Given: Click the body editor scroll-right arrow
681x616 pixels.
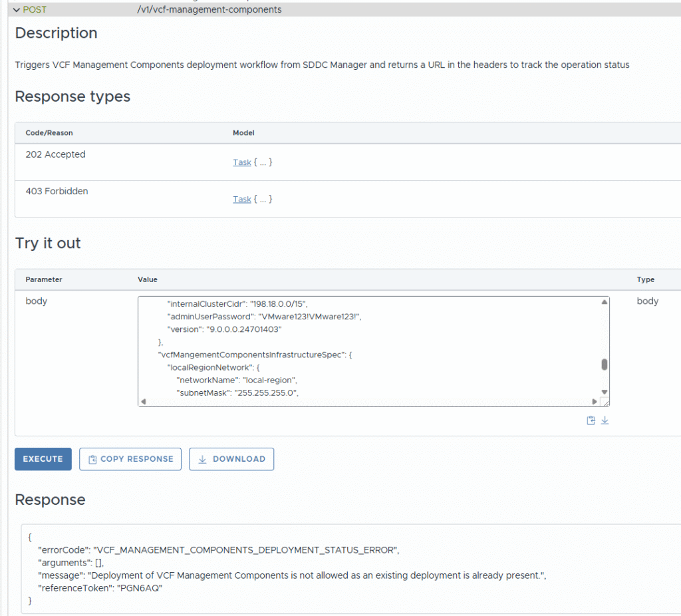Looking at the screenshot, I should [595, 401].
